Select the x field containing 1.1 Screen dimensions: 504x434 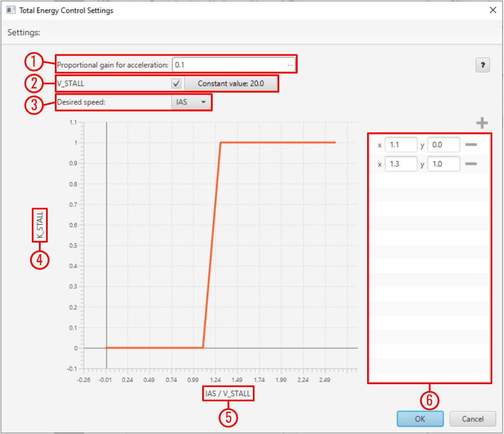(401, 145)
